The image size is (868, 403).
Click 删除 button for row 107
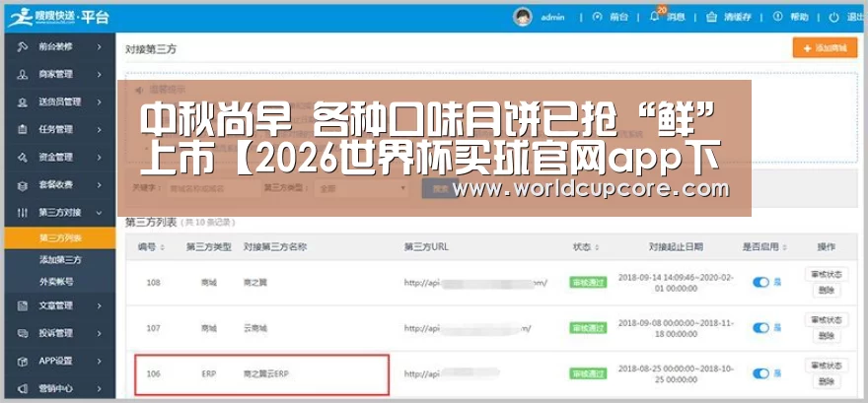click(826, 336)
